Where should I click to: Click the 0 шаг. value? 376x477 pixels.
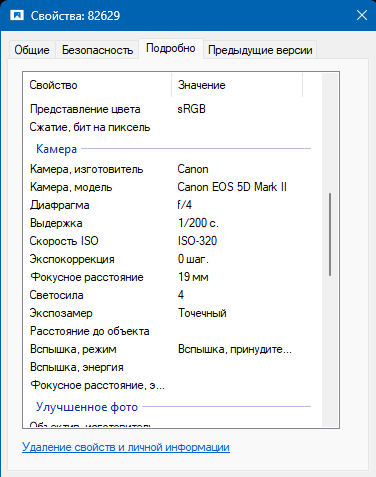coord(193,259)
